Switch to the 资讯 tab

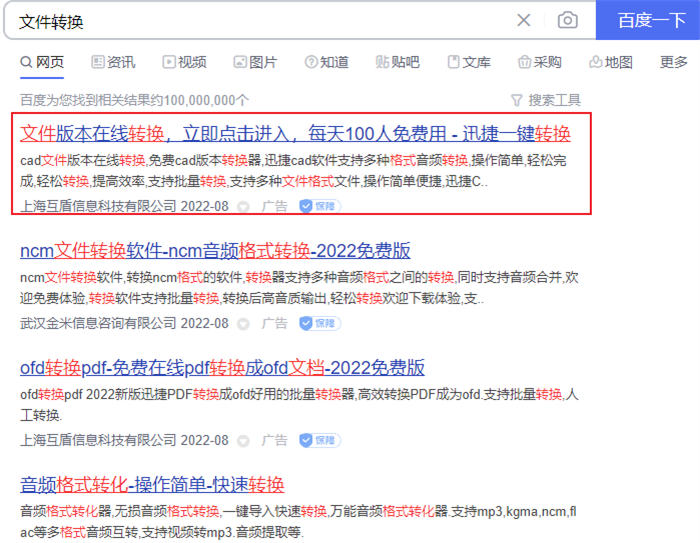tap(113, 62)
